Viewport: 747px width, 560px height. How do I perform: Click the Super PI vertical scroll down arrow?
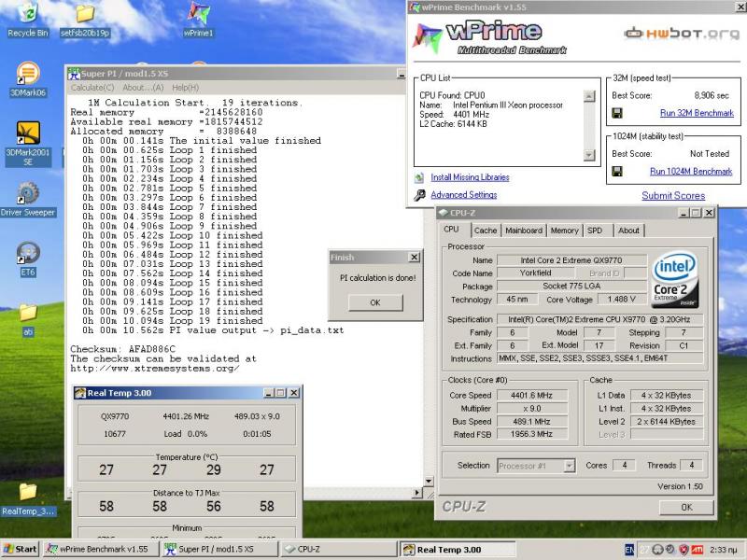tap(429, 482)
